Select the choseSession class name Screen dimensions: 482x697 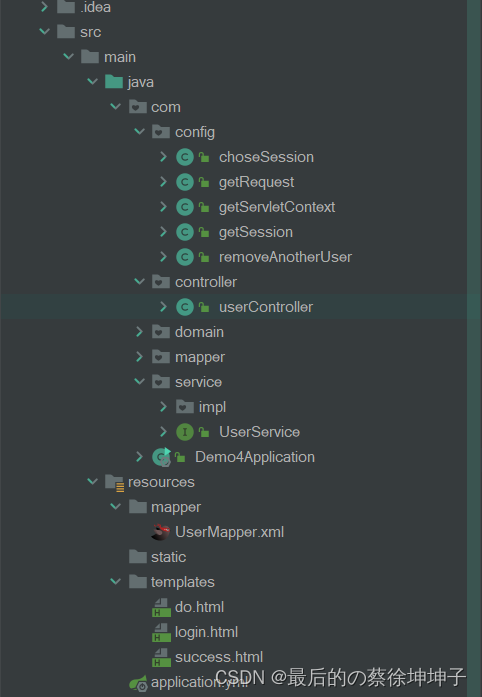click(x=266, y=157)
